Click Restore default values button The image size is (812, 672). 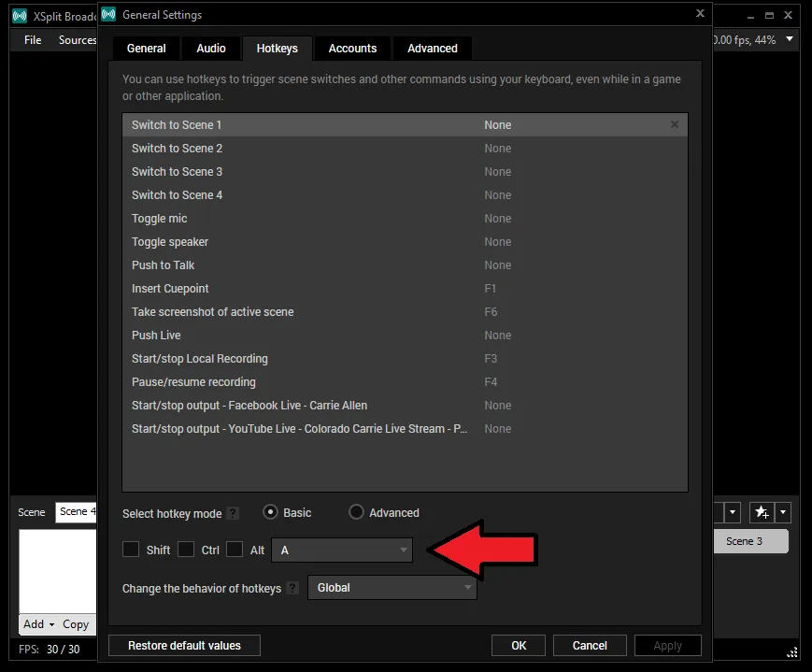click(184, 646)
